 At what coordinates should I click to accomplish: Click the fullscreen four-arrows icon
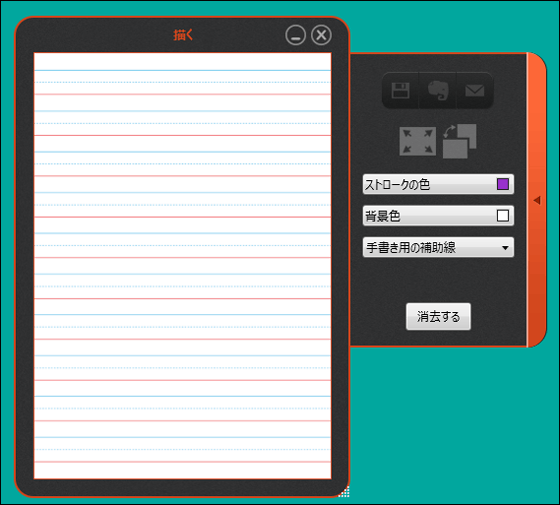click(x=418, y=141)
